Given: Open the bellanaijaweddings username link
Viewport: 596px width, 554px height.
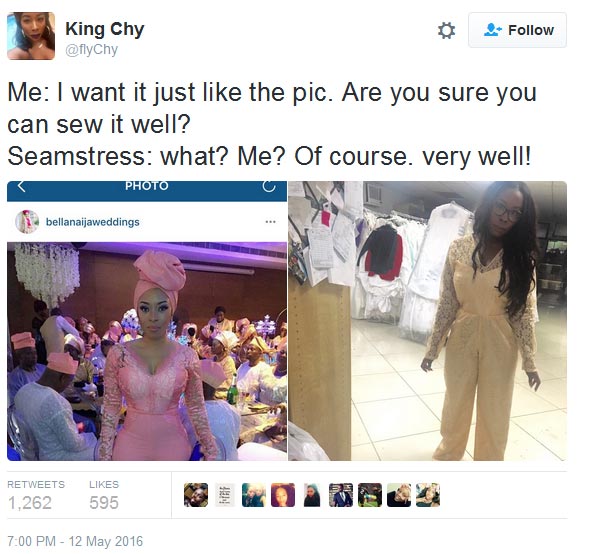Looking at the screenshot, I should coord(92,222).
